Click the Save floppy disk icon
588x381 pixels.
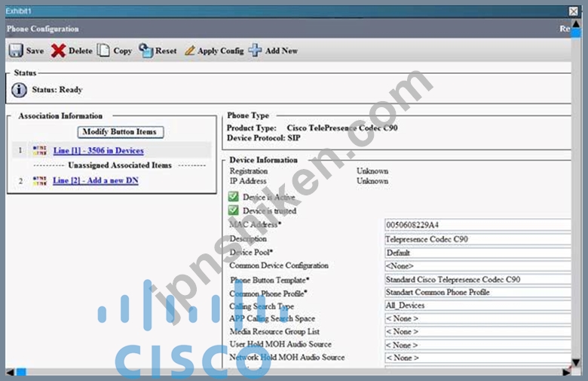click(16, 51)
